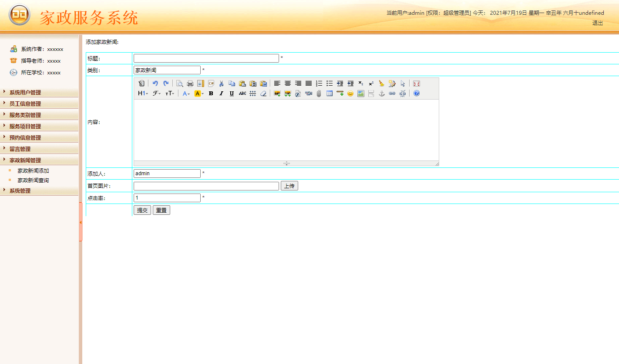Open the font size dropdown
This screenshot has width=619, height=364.
point(170,93)
